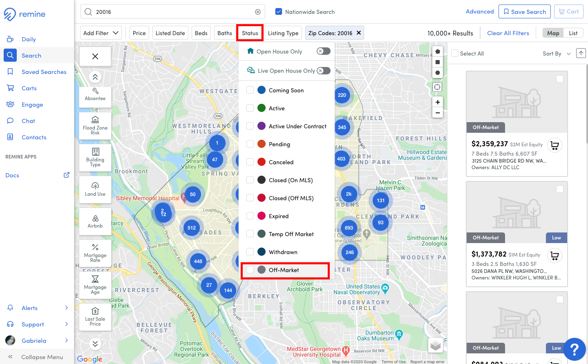Viewport: 588px width, 364px height.
Task: Check the Select All box
Action: [455, 53]
